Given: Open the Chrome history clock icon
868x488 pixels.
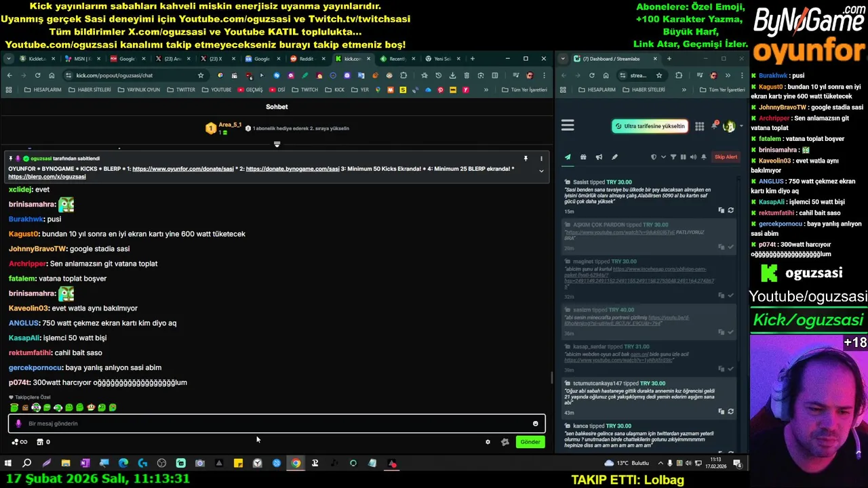Looking at the screenshot, I should click(438, 75).
